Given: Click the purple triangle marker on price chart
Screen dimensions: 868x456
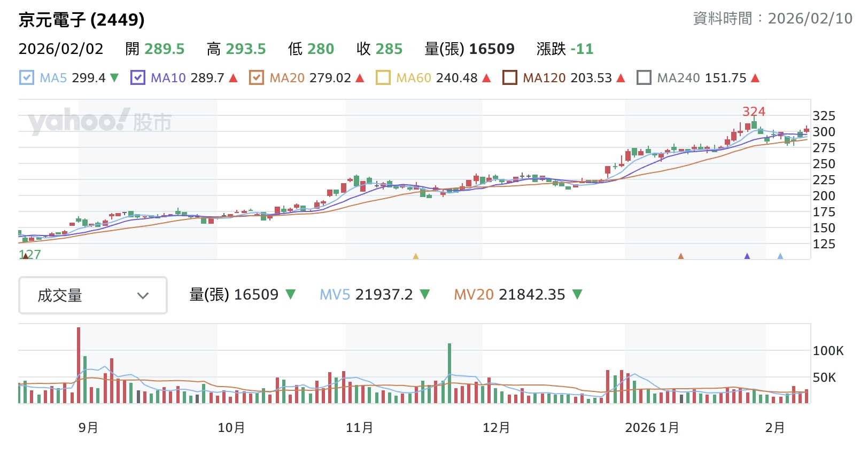Looking at the screenshot, I should (747, 256).
